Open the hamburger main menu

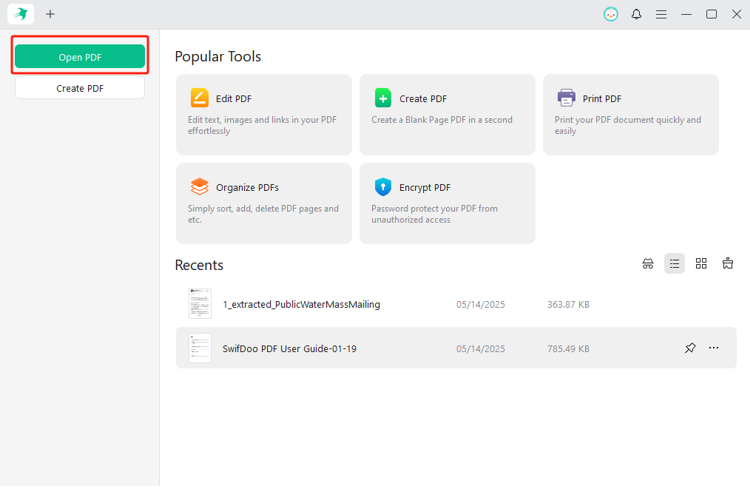(x=661, y=14)
